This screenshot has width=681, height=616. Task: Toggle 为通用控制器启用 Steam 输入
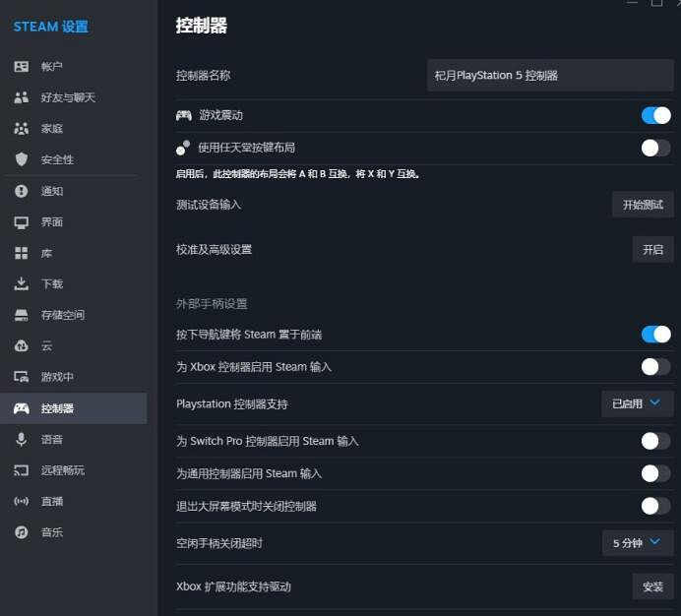click(655, 473)
